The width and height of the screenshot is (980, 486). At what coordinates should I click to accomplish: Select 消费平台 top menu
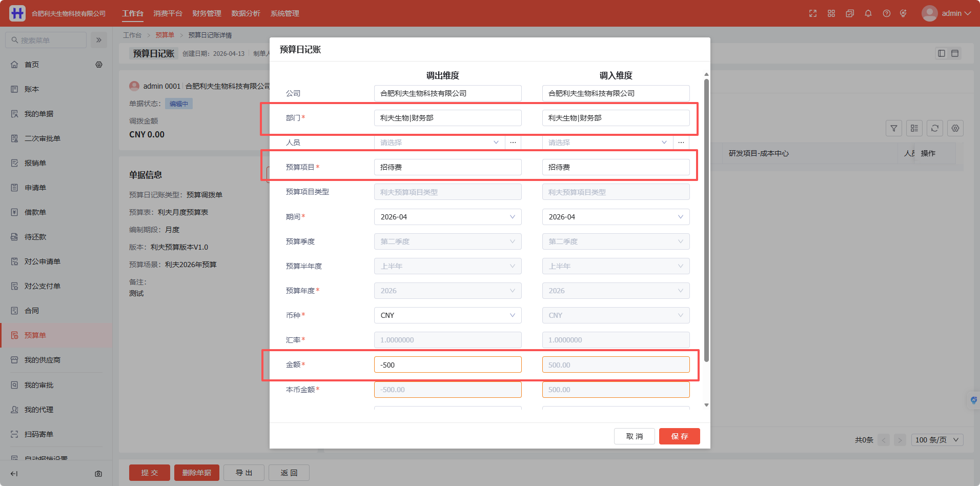tap(168, 13)
